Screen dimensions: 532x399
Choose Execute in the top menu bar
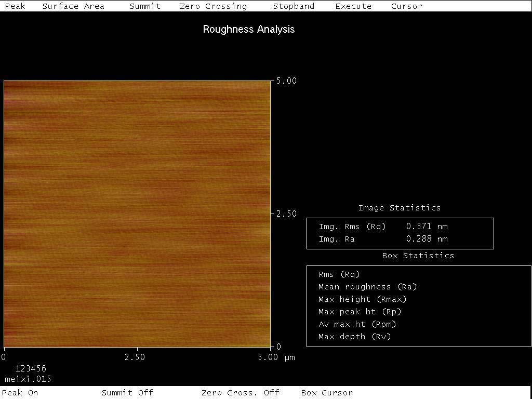click(x=353, y=6)
